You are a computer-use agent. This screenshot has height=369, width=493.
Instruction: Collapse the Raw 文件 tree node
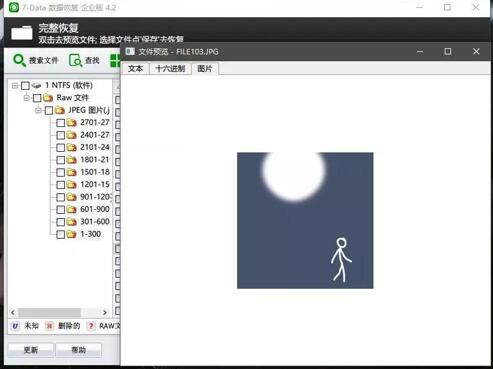[27, 98]
